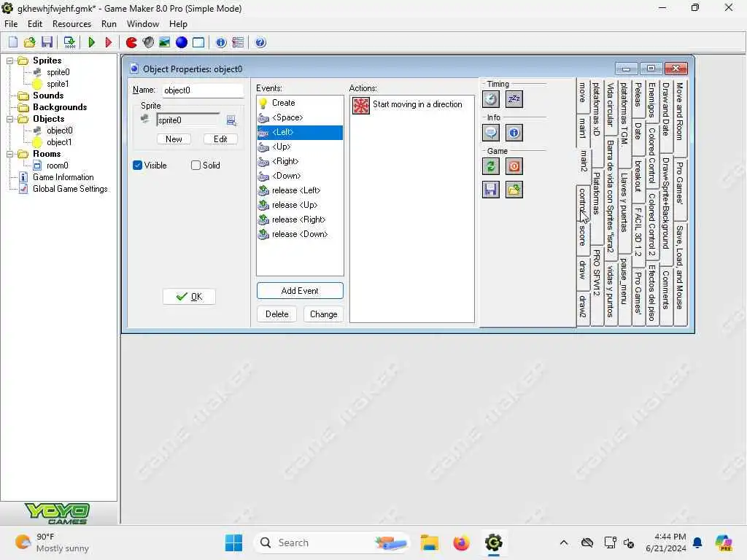Click the Edit sprite button
Viewport: 747px width, 560px height.
pyautogui.click(x=220, y=139)
